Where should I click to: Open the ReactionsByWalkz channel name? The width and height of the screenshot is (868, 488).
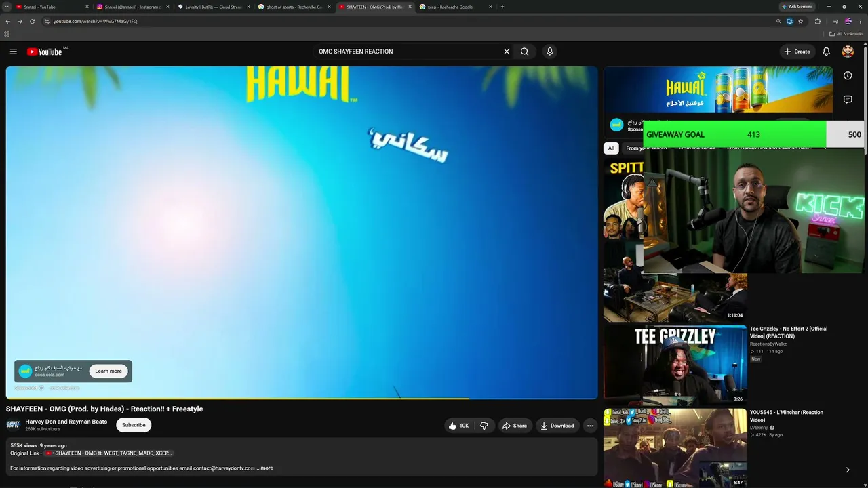pos(768,344)
